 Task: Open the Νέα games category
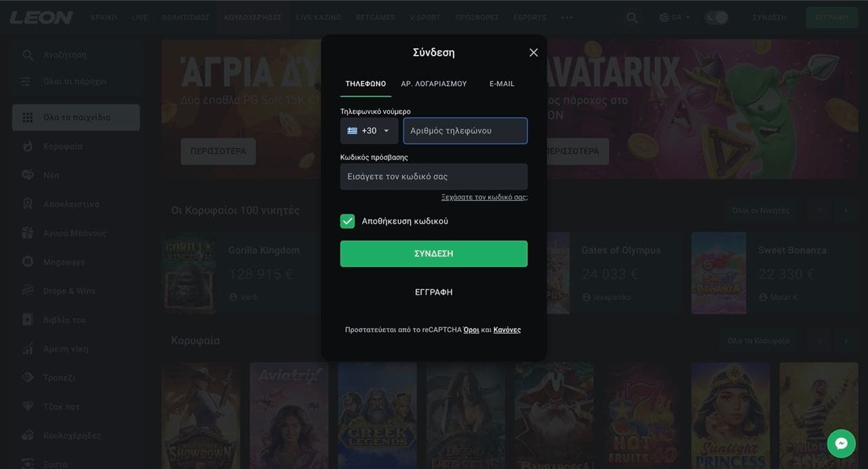pos(76,175)
